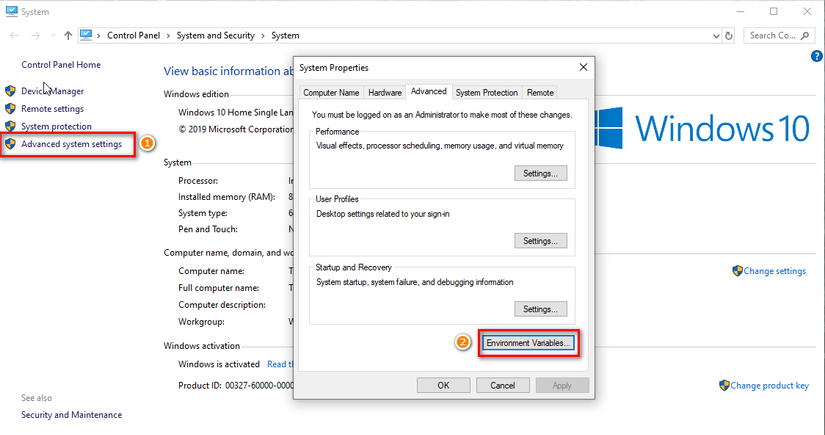825x435 pixels.
Task: Click the Change settings link
Action: 774,271
